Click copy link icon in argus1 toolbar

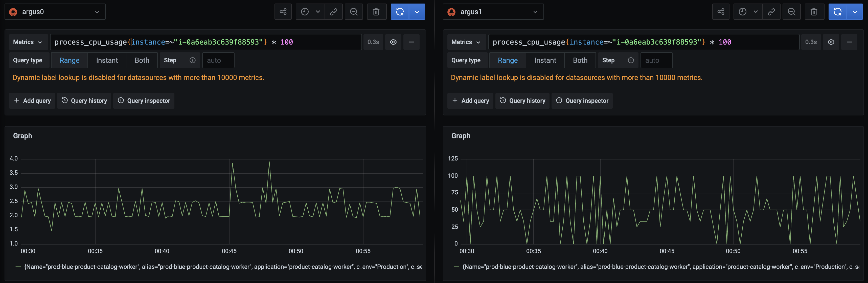[x=771, y=12]
